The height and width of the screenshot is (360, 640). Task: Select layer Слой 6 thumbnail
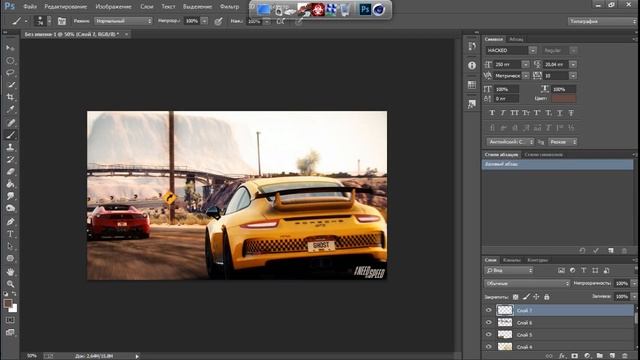point(505,322)
